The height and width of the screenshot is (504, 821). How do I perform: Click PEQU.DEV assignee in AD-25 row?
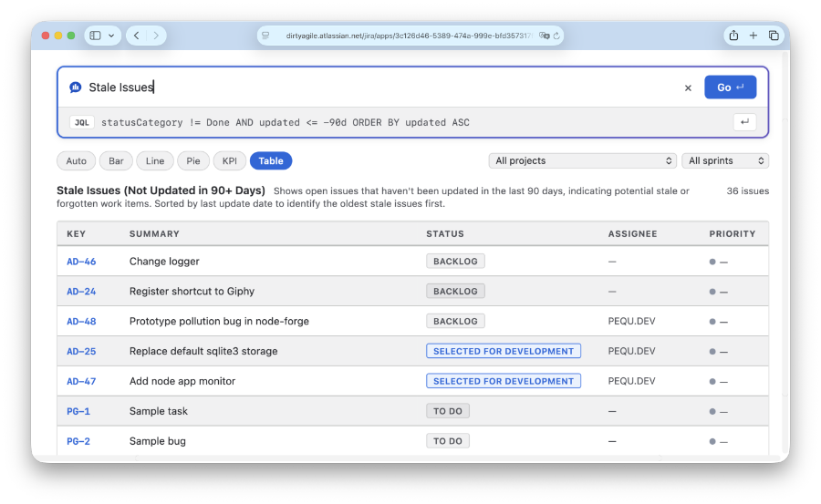(x=631, y=351)
